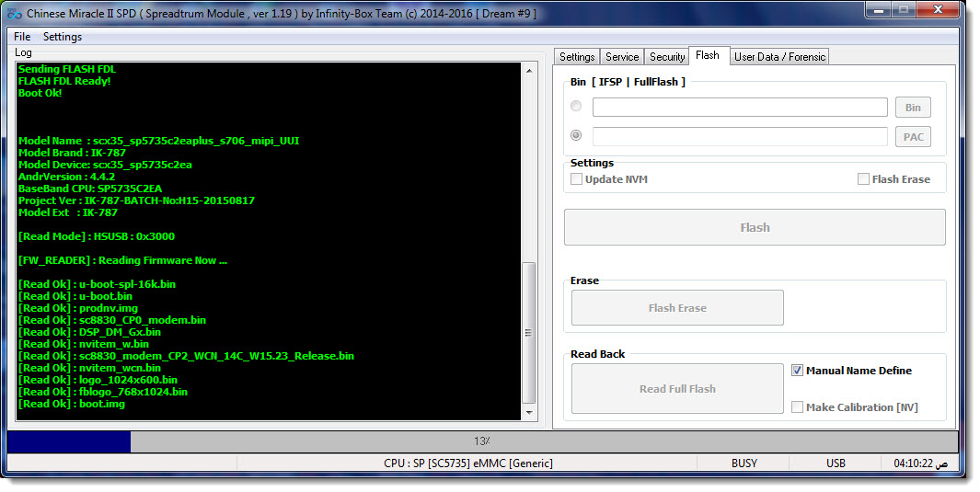
Task: Minimize the Chinese Miracle II window
Action: 878,10
